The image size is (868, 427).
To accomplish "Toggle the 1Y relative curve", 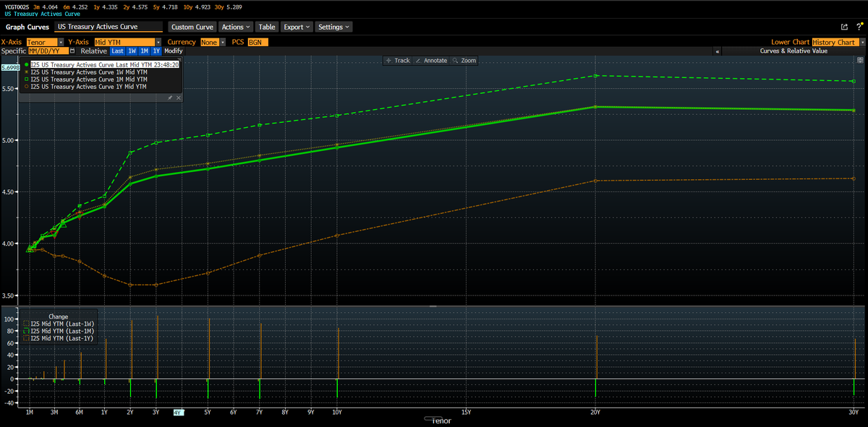I will click(x=156, y=51).
